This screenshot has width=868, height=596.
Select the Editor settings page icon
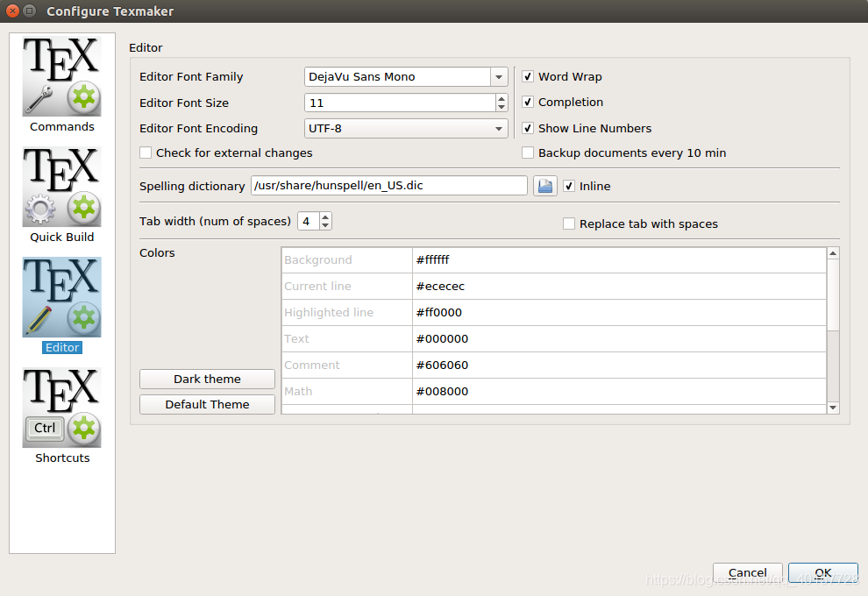[x=61, y=297]
